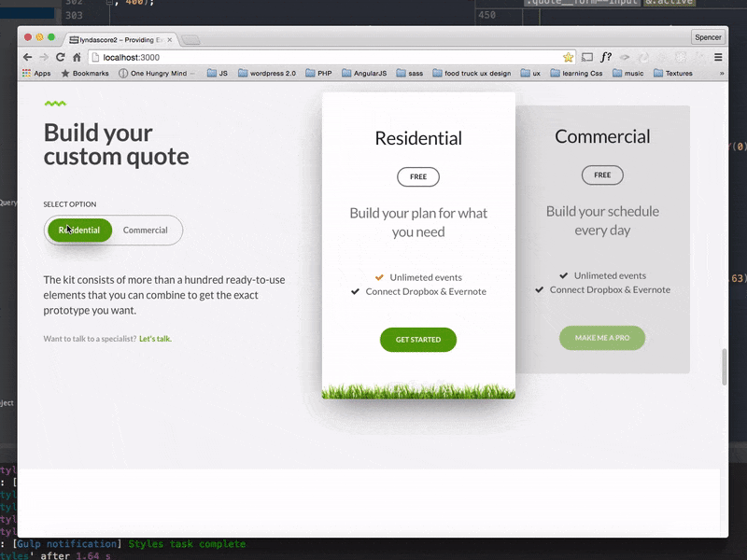Select the Residential toggle option
This screenshot has width=747, height=560.
pos(79,230)
